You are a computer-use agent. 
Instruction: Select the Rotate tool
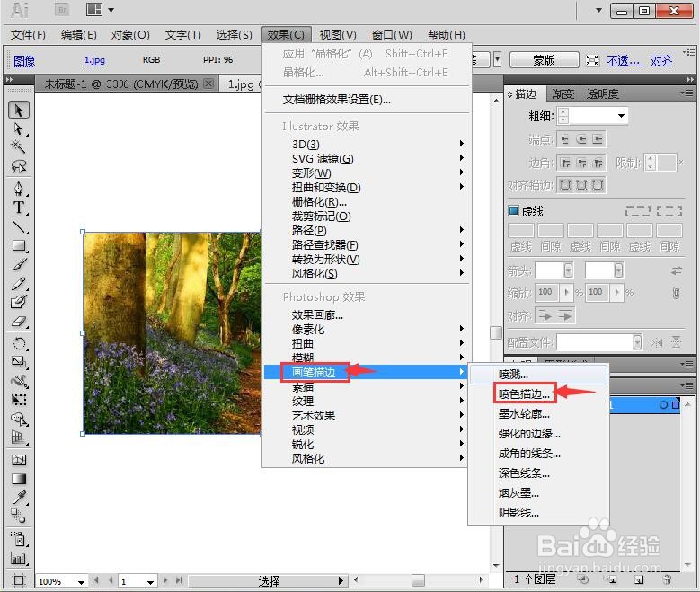18,343
